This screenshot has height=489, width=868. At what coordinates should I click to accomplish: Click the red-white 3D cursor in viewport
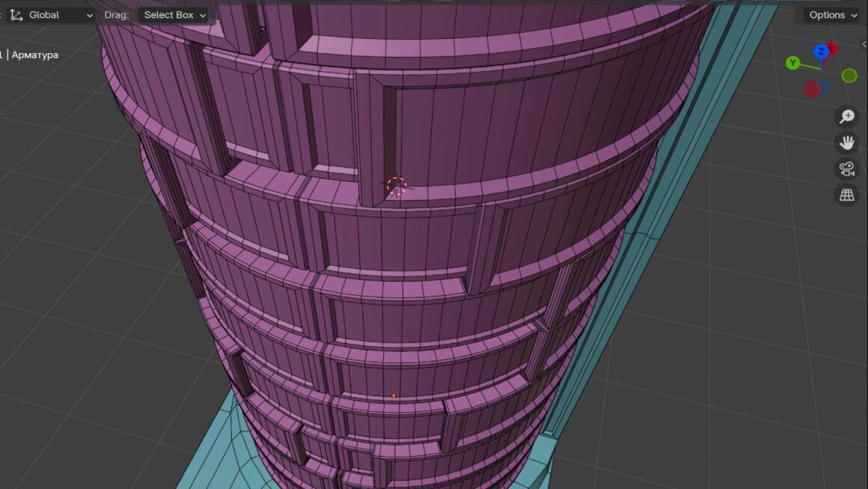tap(397, 186)
